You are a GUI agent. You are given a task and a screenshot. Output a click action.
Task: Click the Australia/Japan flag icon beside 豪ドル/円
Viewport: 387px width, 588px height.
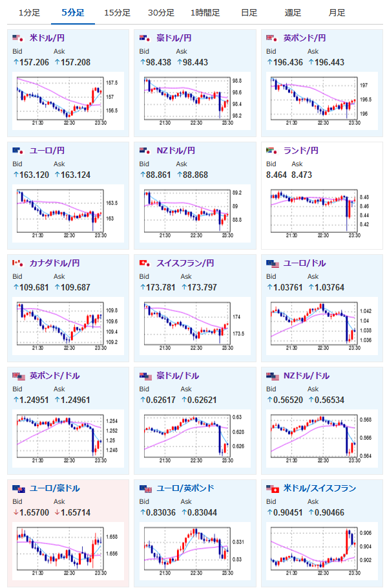[145, 38]
